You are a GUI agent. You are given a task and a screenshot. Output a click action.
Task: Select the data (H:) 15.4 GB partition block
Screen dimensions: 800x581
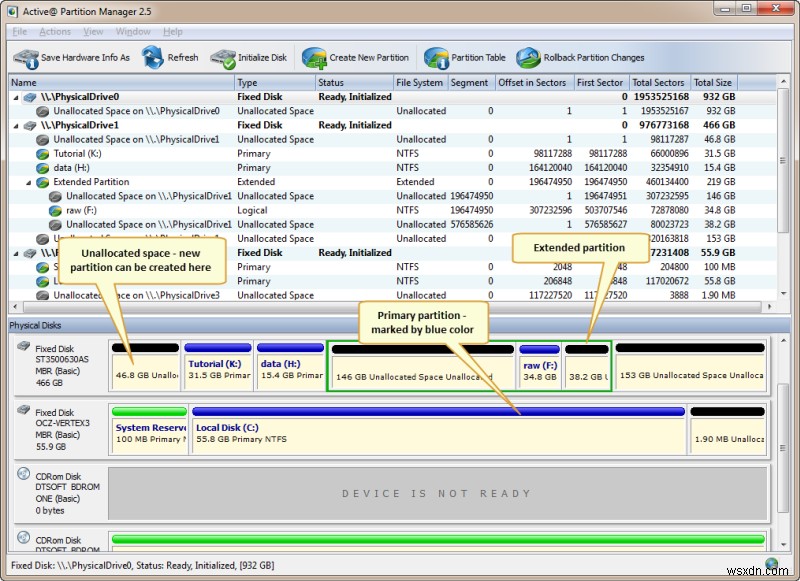(290, 366)
